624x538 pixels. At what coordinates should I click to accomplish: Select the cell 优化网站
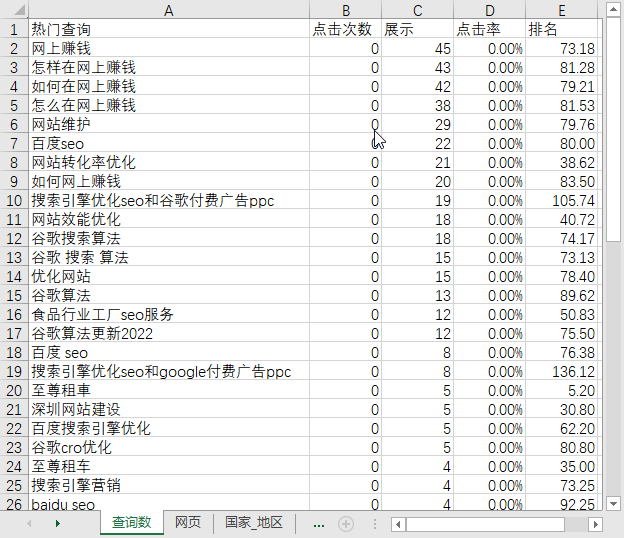[x=169, y=276]
